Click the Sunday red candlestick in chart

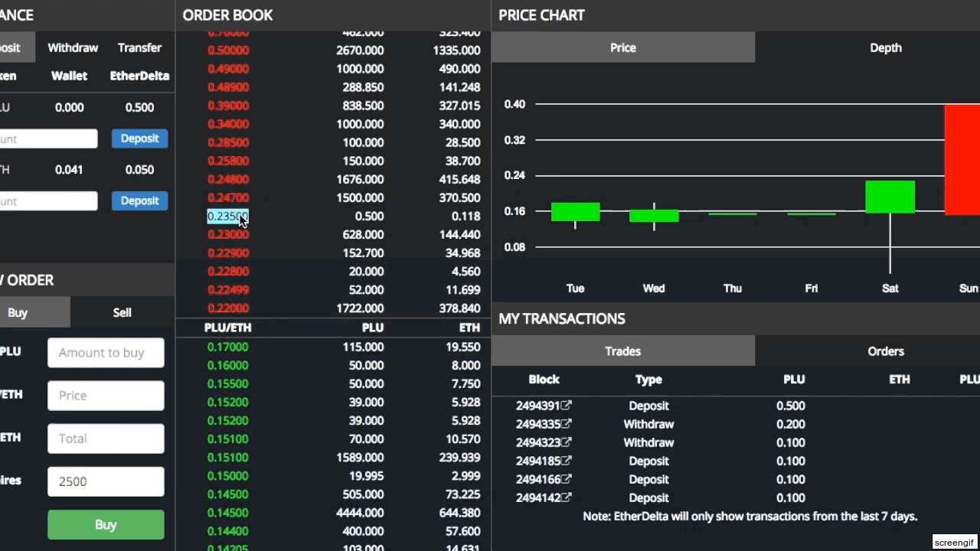pyautogui.click(x=962, y=159)
